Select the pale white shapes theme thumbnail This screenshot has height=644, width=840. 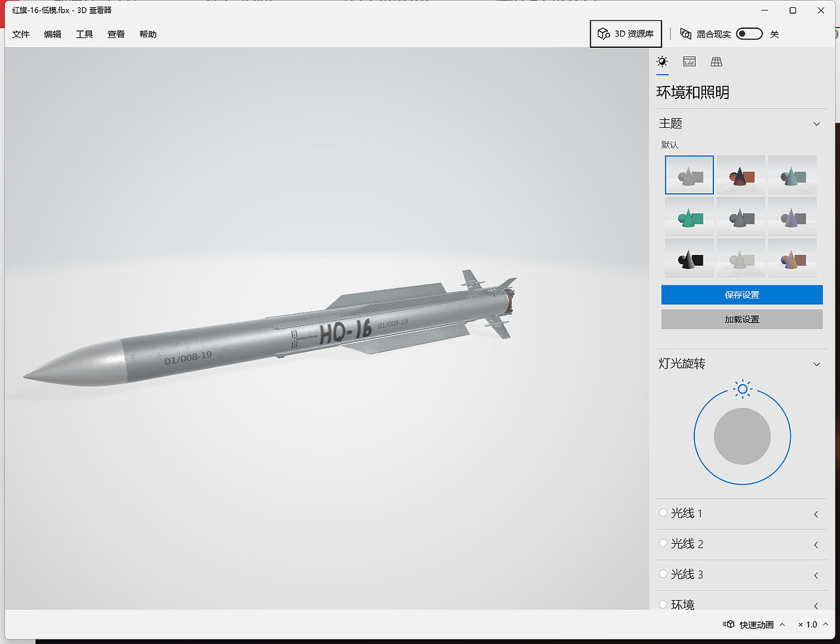(x=741, y=258)
